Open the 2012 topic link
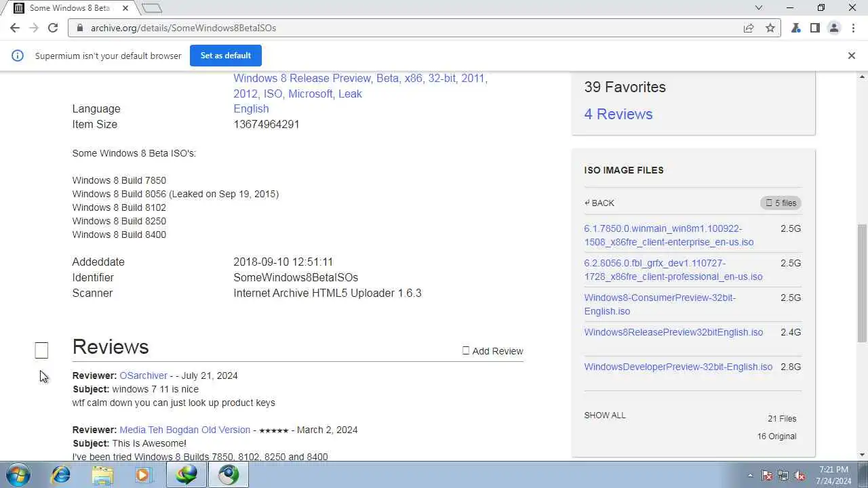 pos(245,94)
